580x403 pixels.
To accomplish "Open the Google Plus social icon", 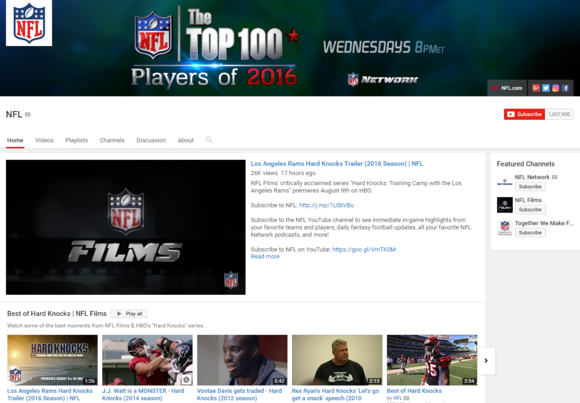I will (x=536, y=88).
